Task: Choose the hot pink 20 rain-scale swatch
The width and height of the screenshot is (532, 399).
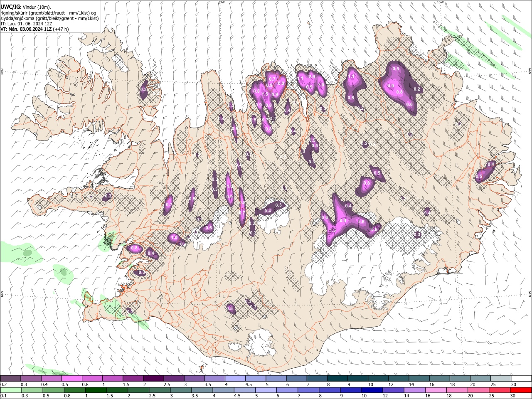Action: click(x=478, y=390)
